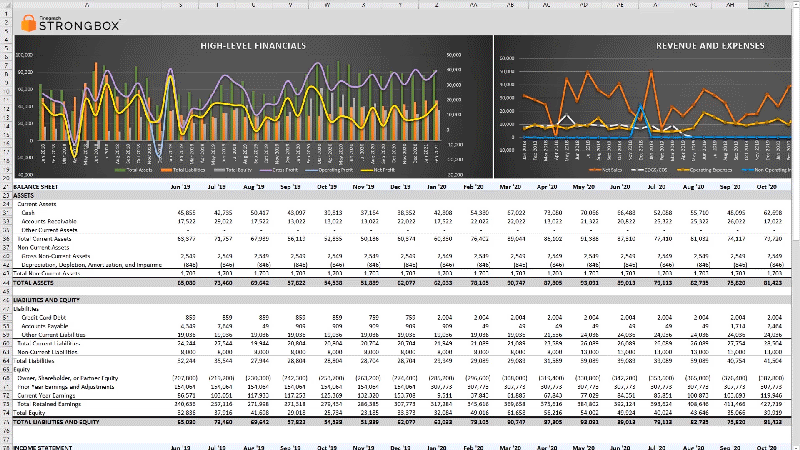Click the Total Liabilities legend entry

pyautogui.click(x=183, y=172)
